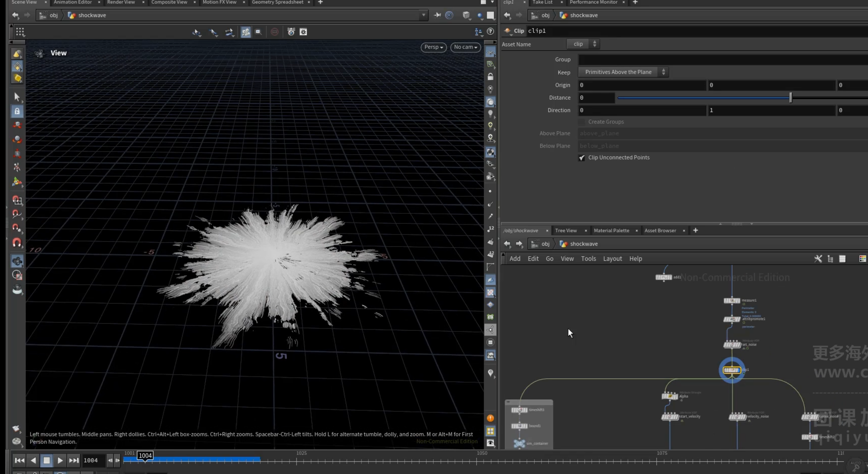Select the measure1 node in network

(732, 301)
